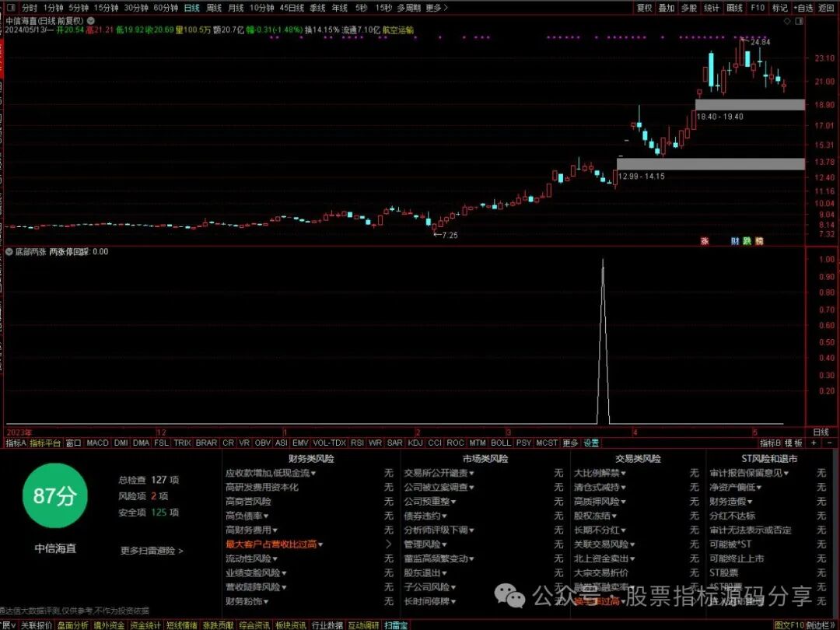
Task: Click the 12.99 - 14.15 gray zone bar
Action: [x=711, y=164]
